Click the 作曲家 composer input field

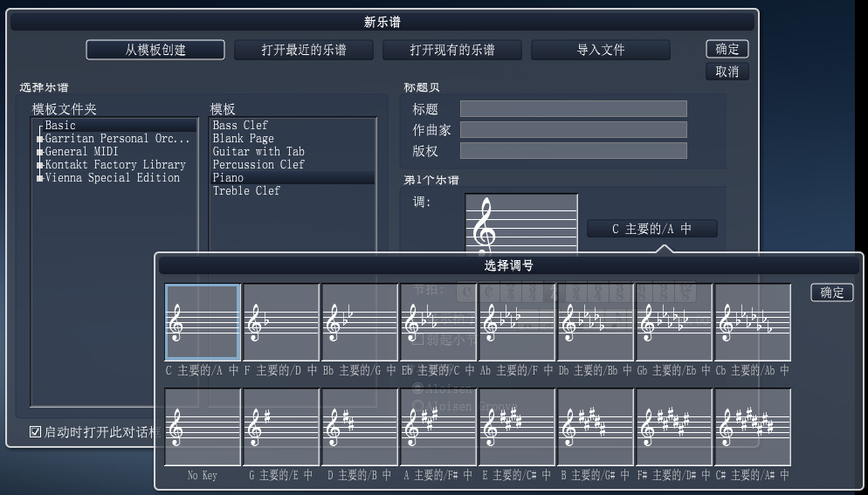tap(573, 129)
